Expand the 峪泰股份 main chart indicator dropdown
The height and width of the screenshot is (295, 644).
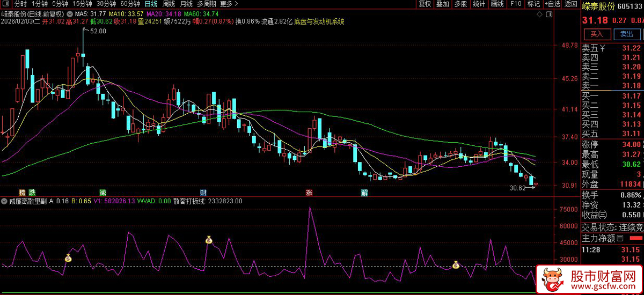(69, 13)
